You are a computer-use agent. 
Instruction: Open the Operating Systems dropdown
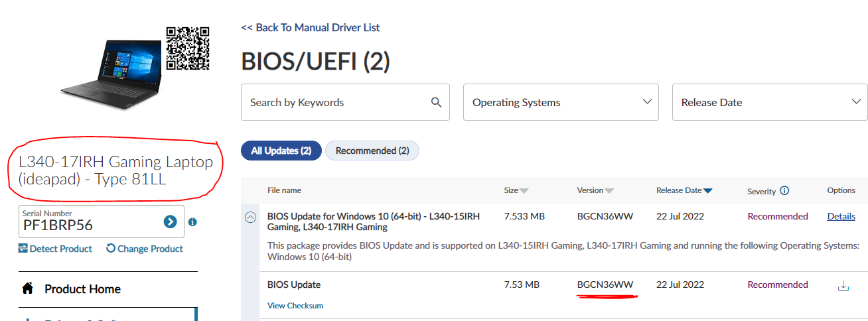pos(561,102)
